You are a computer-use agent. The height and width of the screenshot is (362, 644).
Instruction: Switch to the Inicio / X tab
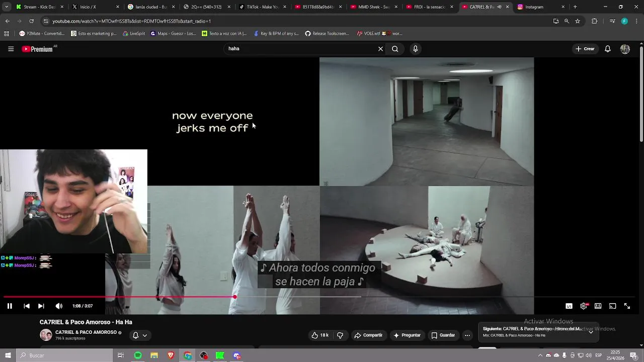(96, 7)
